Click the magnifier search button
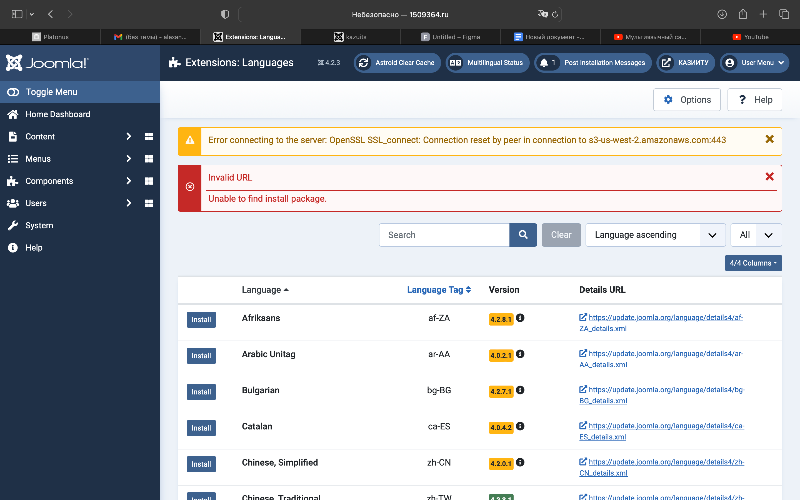The width and height of the screenshot is (800, 500). (523, 235)
